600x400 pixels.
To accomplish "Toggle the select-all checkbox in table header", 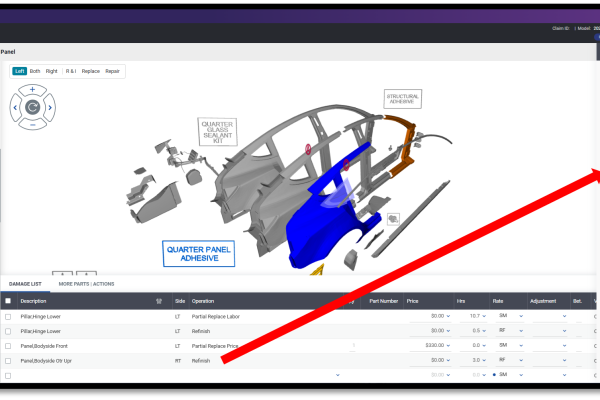I will [x=8, y=300].
